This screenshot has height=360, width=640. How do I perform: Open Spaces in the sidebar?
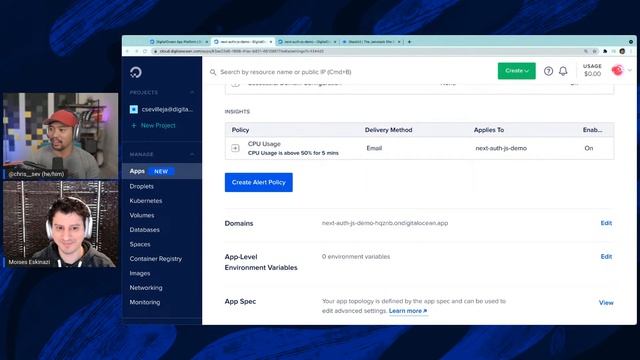click(x=140, y=244)
